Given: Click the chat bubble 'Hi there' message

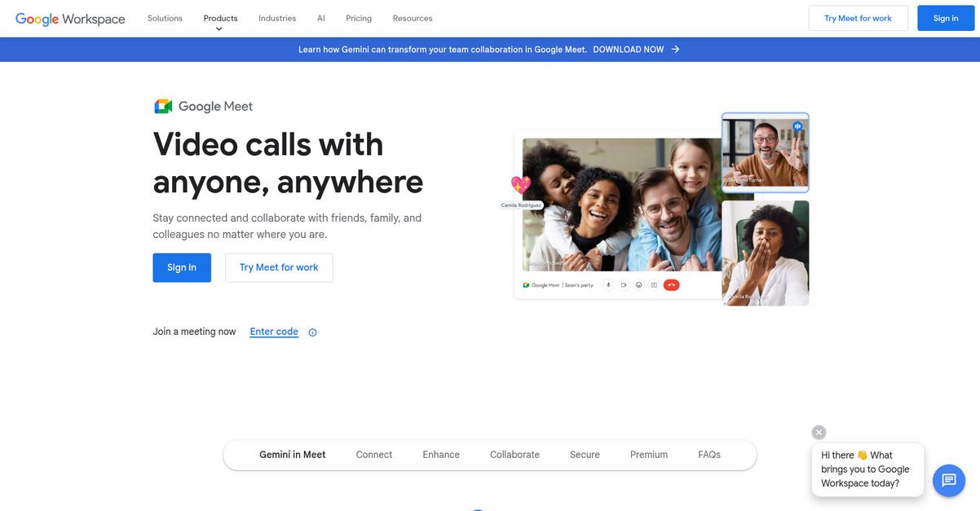Looking at the screenshot, I should point(868,469).
